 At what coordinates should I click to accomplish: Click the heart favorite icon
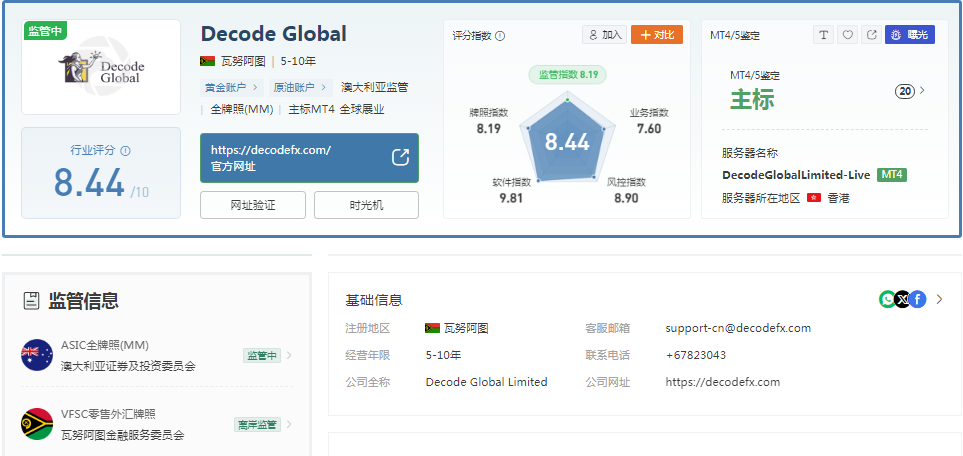coord(848,35)
